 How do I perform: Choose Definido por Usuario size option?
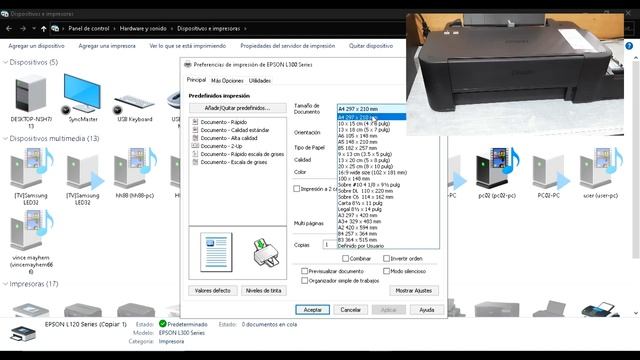(x=361, y=246)
